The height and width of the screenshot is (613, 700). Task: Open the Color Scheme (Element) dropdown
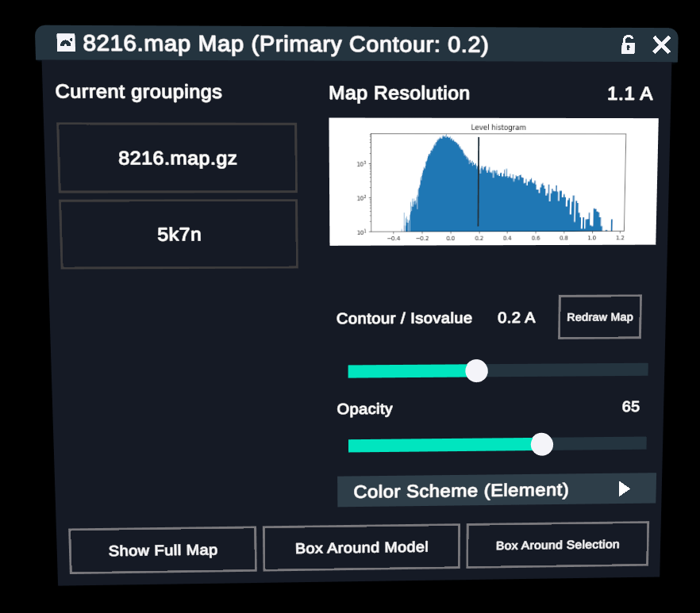tap(460, 491)
